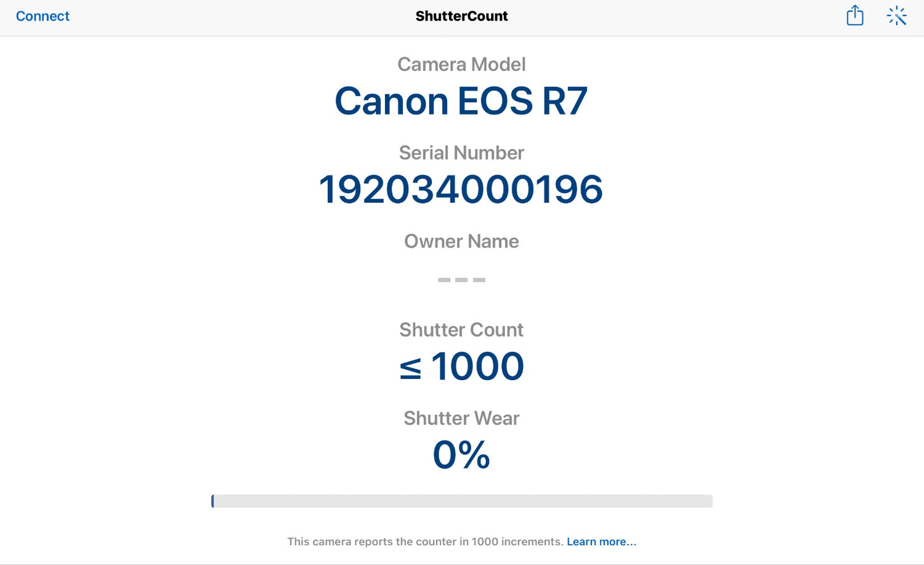Click the ShutterCount title
The image size is (924, 565).
(462, 16)
